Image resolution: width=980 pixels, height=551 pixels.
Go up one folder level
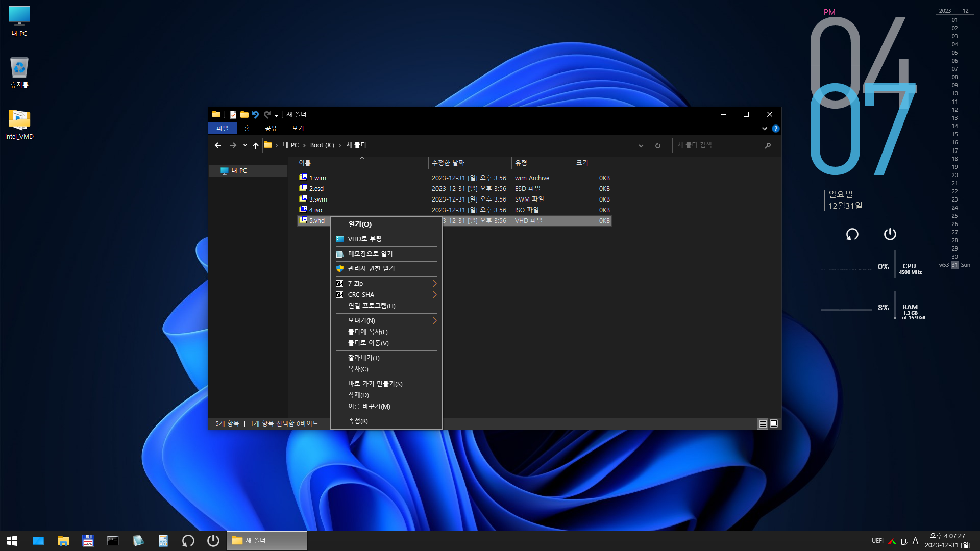coord(256,145)
